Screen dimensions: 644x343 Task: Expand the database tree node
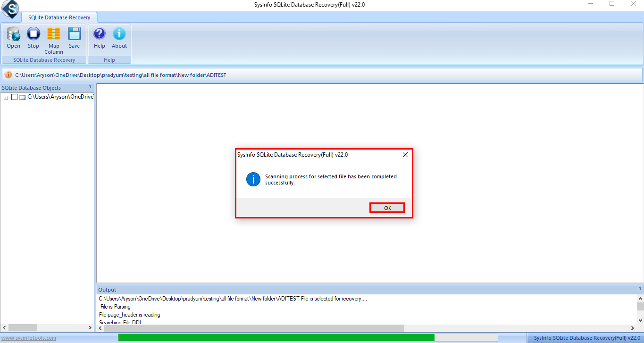pyautogui.click(x=6, y=98)
